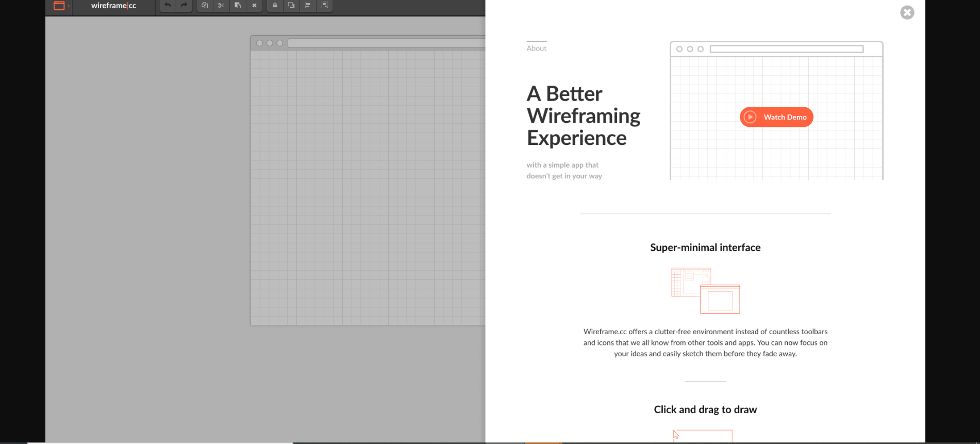980x444 pixels.
Task: Click the Delete X icon in the toolbar
Action: [254, 6]
